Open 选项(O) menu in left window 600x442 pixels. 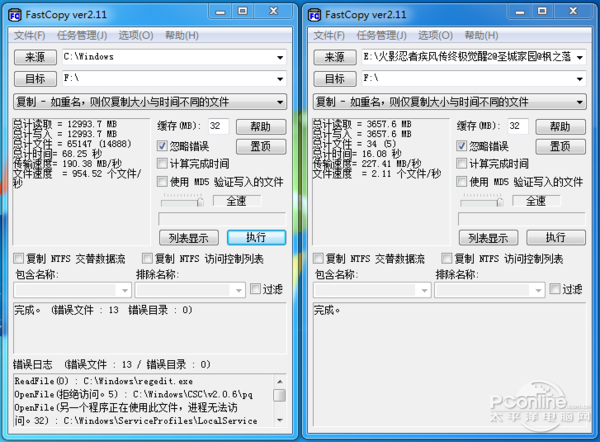136,36
